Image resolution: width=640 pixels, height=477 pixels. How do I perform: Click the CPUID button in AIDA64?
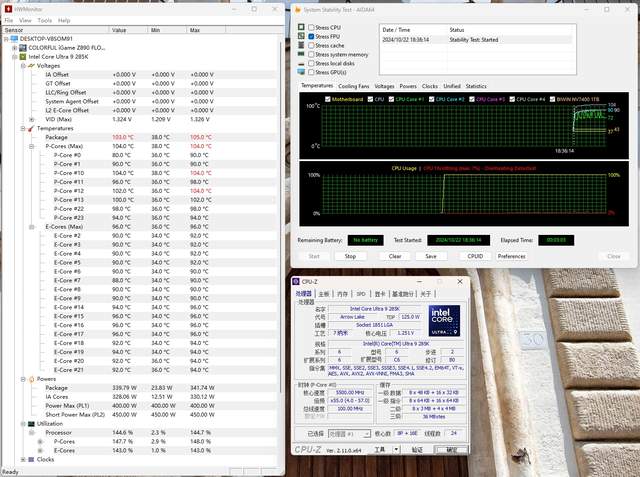pyautogui.click(x=475, y=256)
